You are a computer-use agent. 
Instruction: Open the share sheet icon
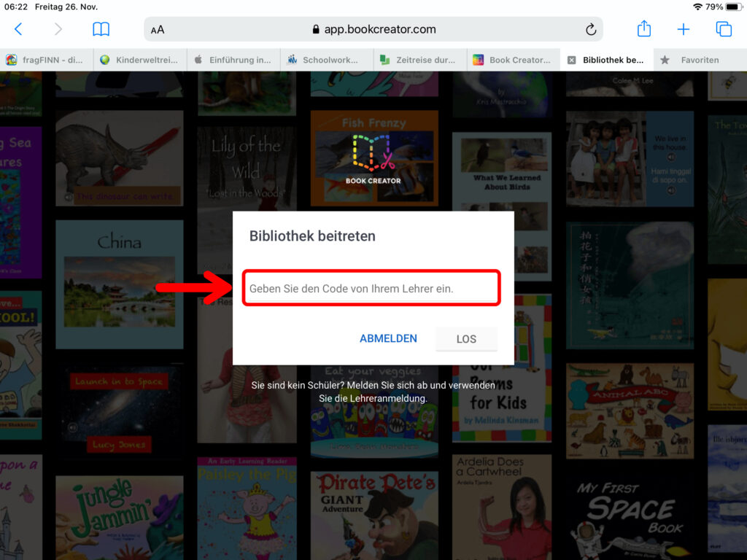tap(643, 29)
